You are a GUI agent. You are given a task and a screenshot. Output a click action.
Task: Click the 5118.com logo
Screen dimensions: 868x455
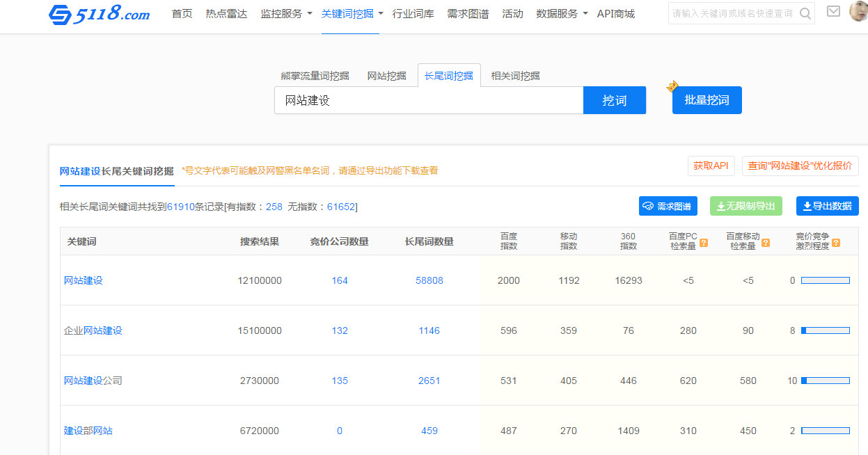(x=100, y=14)
